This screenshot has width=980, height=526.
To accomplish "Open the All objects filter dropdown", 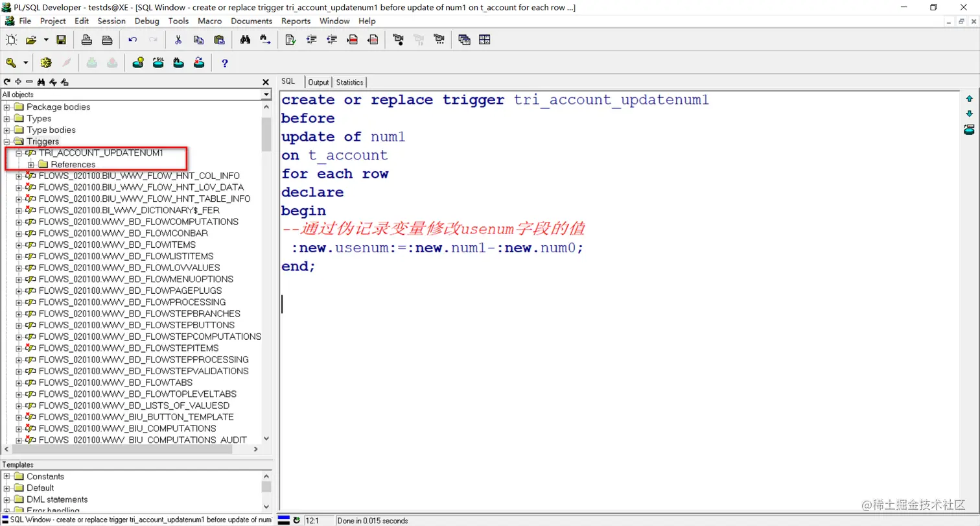I will tap(266, 95).
